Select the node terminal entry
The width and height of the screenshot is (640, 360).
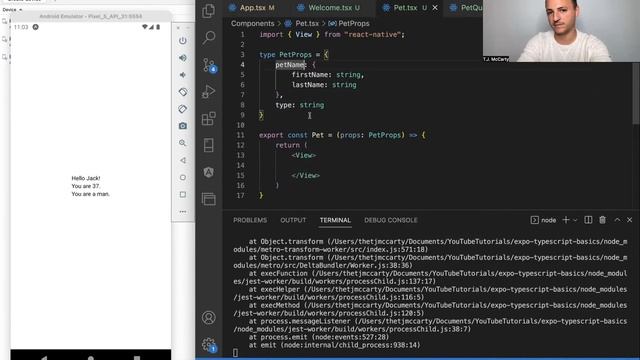[543, 220]
